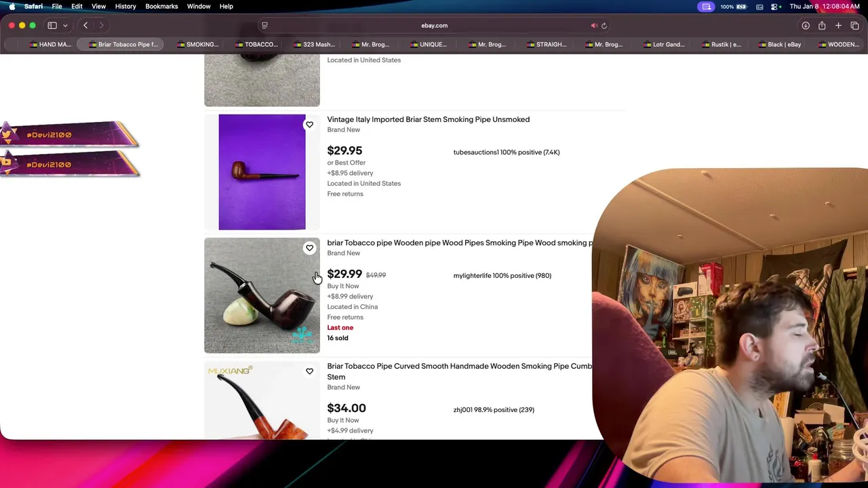The height and width of the screenshot is (488, 868).
Task: Open a new tab with plus icon
Action: 838,26
